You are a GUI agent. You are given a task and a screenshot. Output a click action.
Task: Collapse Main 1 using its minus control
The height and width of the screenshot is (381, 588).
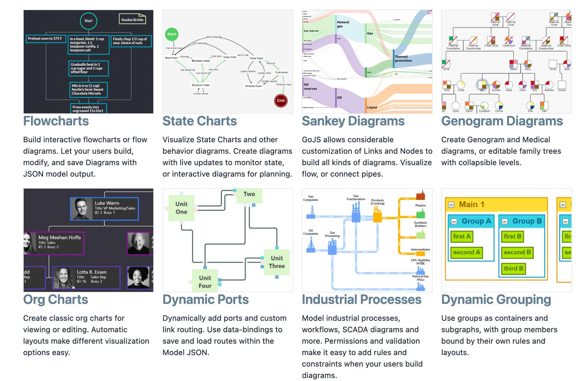click(x=452, y=204)
